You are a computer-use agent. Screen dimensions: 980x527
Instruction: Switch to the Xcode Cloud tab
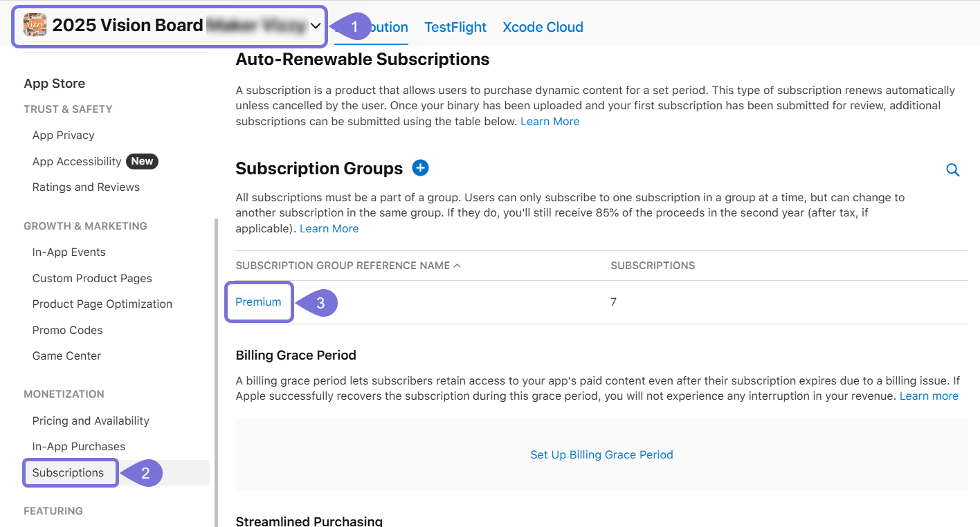tap(543, 27)
